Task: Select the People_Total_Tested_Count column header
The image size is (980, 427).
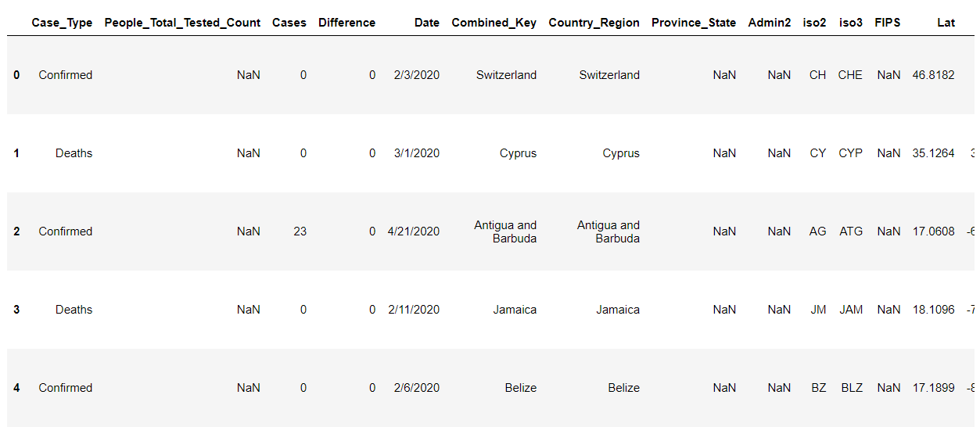Action: (x=182, y=23)
